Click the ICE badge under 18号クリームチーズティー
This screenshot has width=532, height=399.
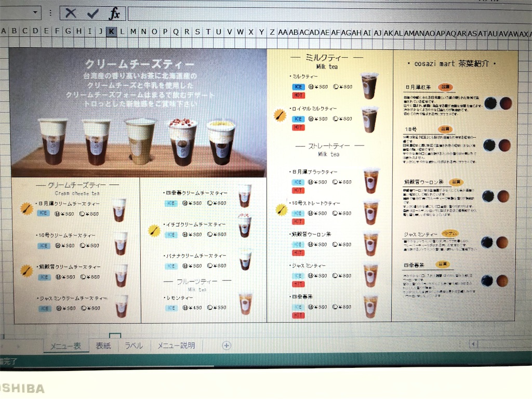tap(44, 245)
